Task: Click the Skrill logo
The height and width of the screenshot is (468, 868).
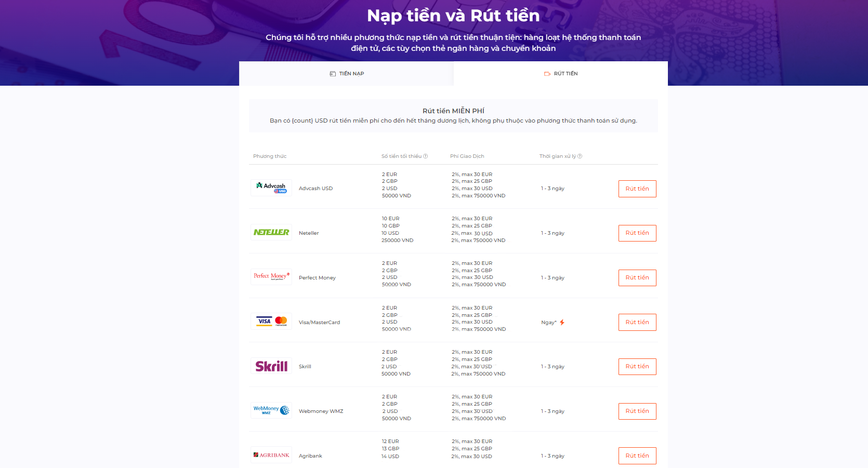Action: pyautogui.click(x=271, y=366)
